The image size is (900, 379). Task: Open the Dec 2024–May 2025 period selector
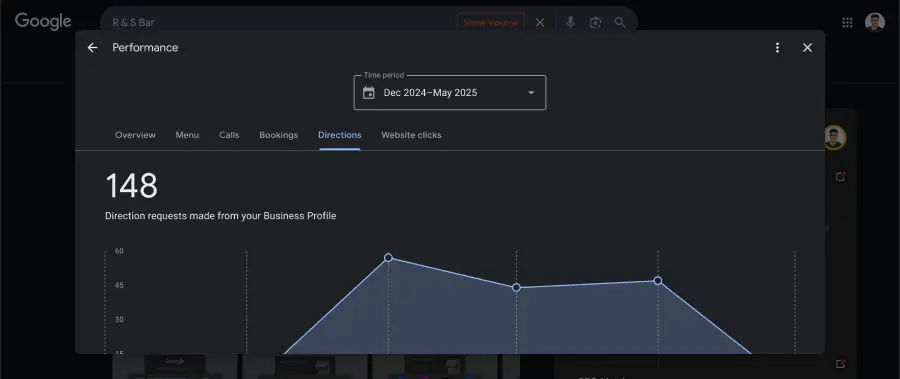click(450, 92)
